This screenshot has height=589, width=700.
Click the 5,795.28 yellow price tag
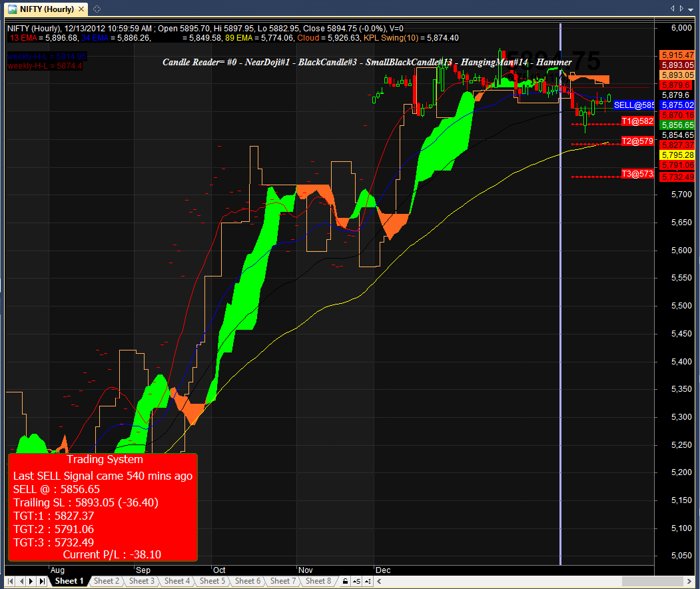tap(677, 155)
